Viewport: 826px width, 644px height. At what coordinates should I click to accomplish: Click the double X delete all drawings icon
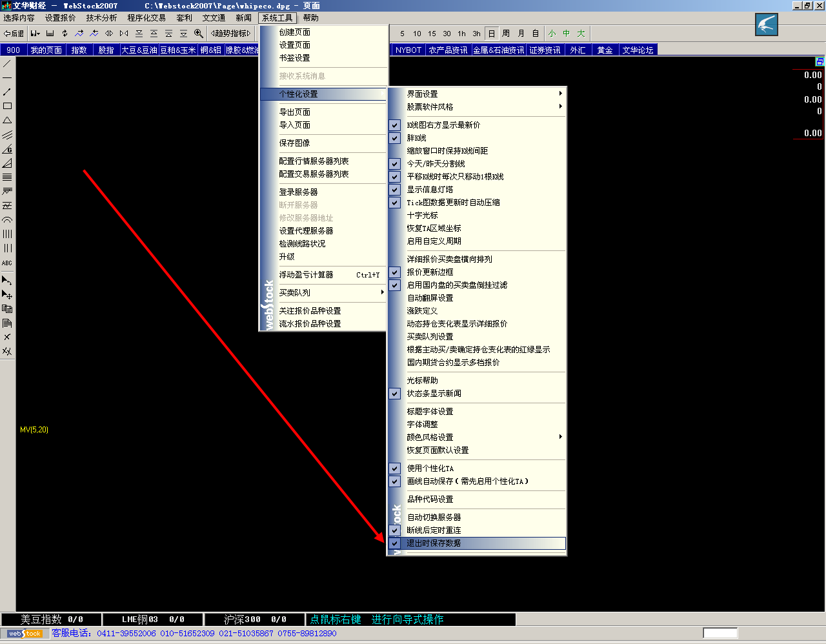[x=7, y=351]
